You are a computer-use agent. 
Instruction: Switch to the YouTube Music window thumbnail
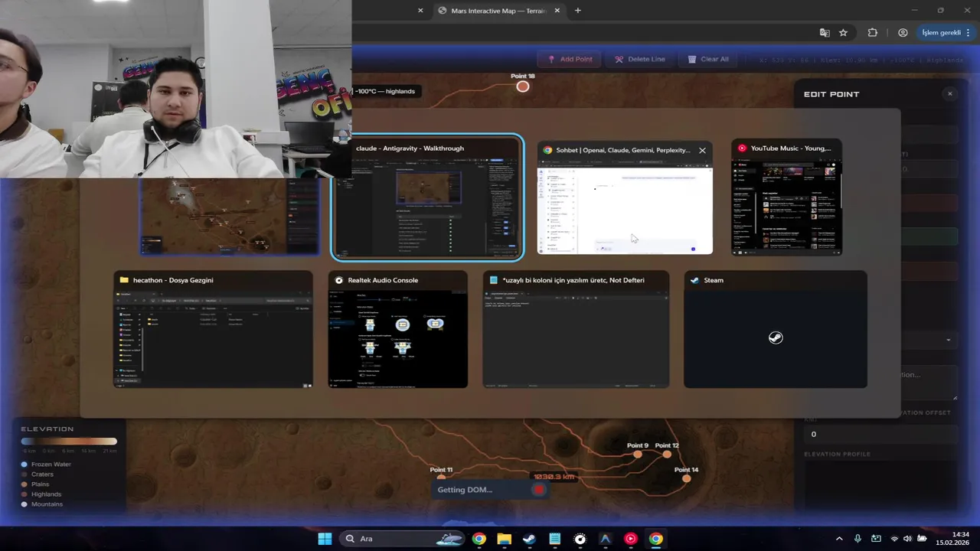pyautogui.click(x=786, y=197)
